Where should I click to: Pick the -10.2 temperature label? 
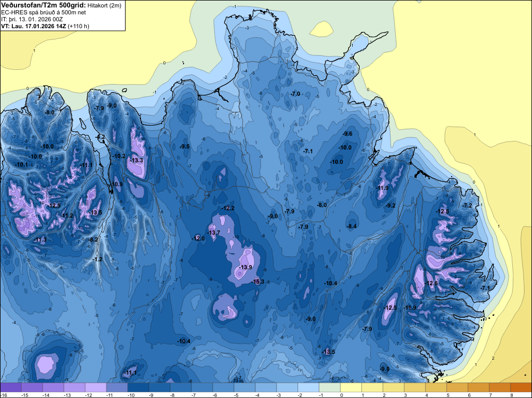[119, 156]
